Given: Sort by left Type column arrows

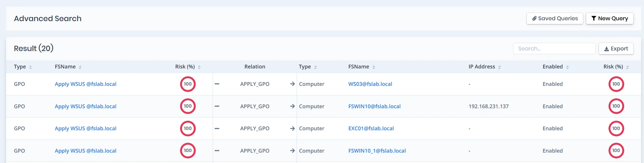Looking at the screenshot, I should coord(31,67).
